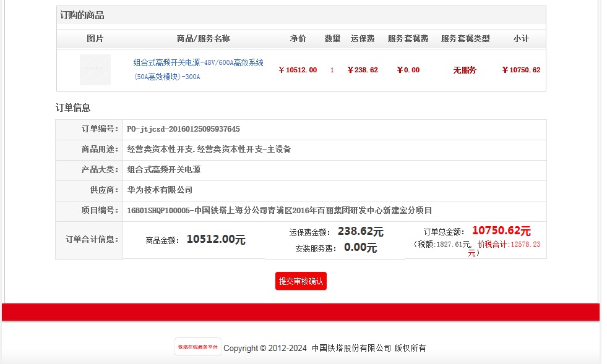The image size is (607, 364).
Task: Click the 提交审核确认 submit button
Action: (x=301, y=281)
